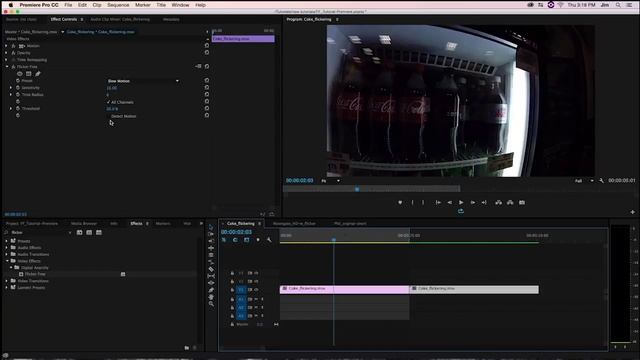Open Program monitor zoom level Fit dropdown

click(331, 181)
